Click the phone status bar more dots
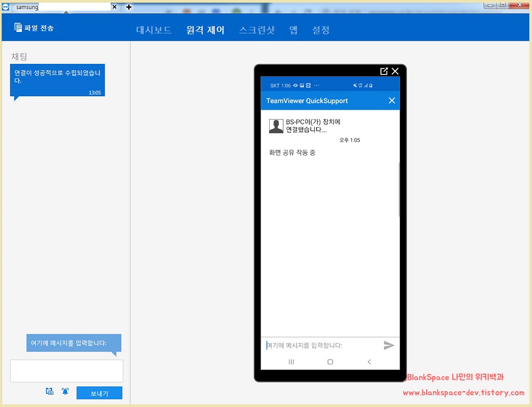The image size is (532, 407). coord(317,86)
